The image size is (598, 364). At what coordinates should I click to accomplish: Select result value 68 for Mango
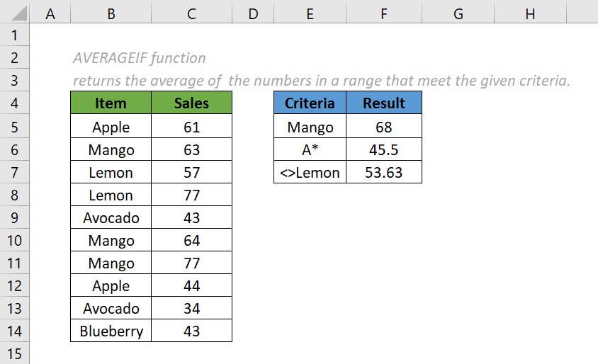383,127
